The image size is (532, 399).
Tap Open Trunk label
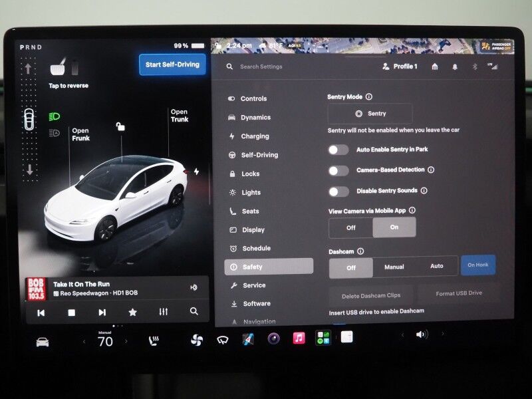180,115
